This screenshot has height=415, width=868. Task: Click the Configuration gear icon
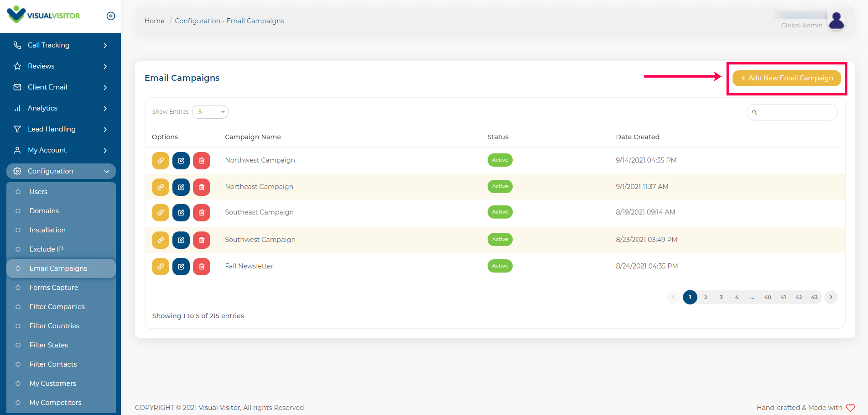point(17,171)
